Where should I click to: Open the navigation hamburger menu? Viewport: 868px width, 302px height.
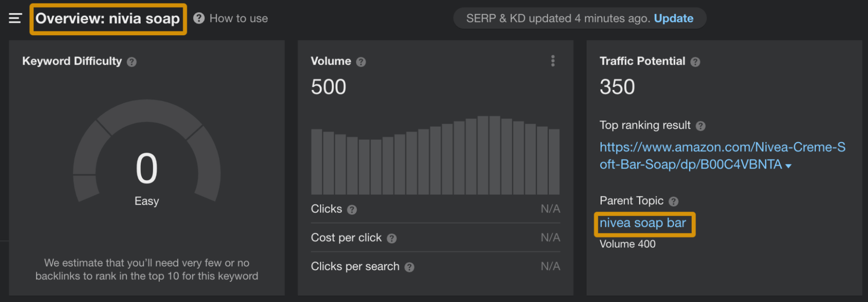pos(14,18)
